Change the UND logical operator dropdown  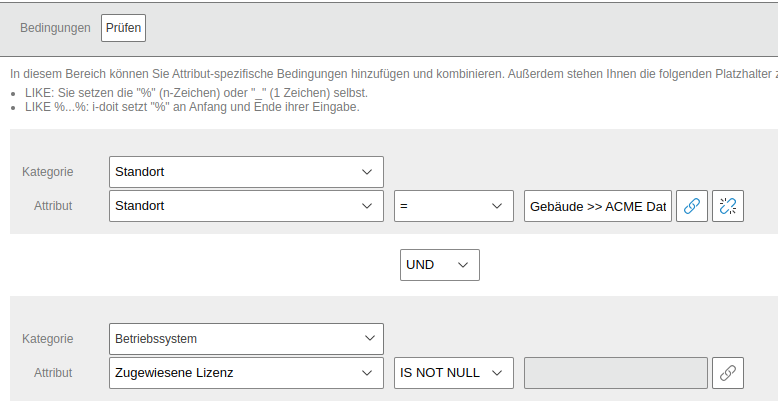click(x=439, y=265)
